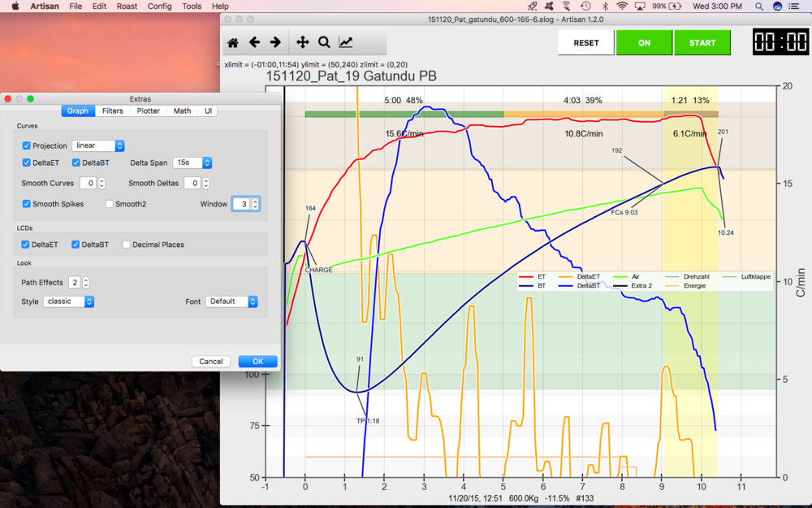Image resolution: width=812 pixels, height=508 pixels.
Task: Click the rocket icon in menu bar
Action: [x=532, y=7]
